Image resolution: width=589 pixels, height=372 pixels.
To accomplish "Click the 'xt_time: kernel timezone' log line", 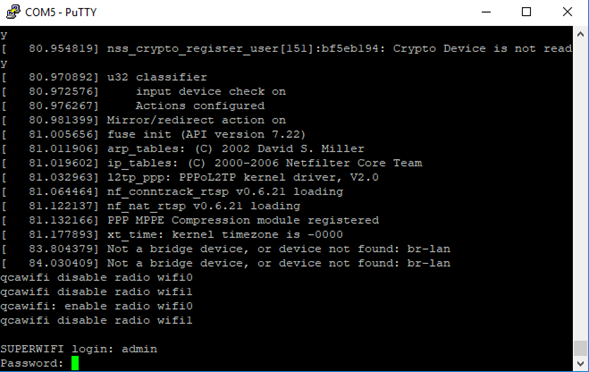I will tap(172, 234).
